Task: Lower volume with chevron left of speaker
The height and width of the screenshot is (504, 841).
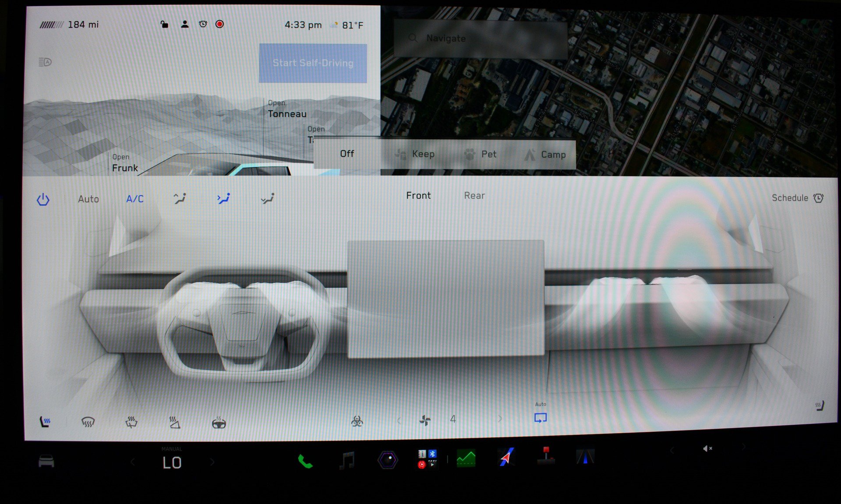Action: (x=672, y=450)
